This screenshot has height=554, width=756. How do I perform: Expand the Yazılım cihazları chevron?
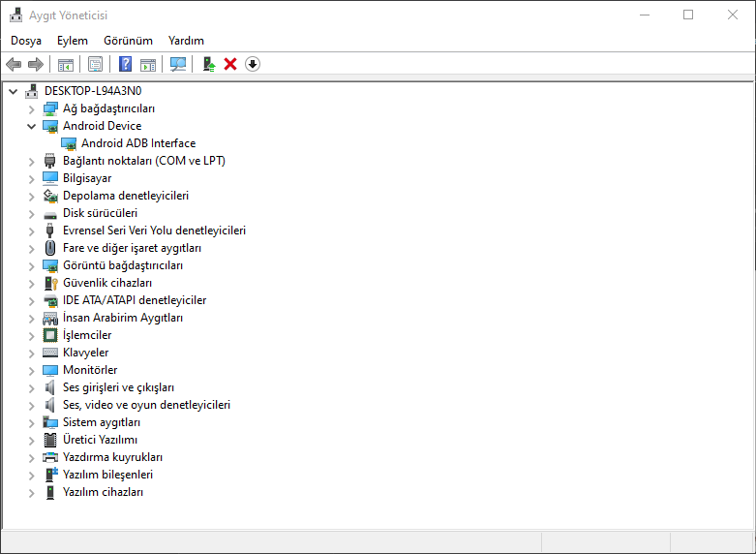(31, 493)
